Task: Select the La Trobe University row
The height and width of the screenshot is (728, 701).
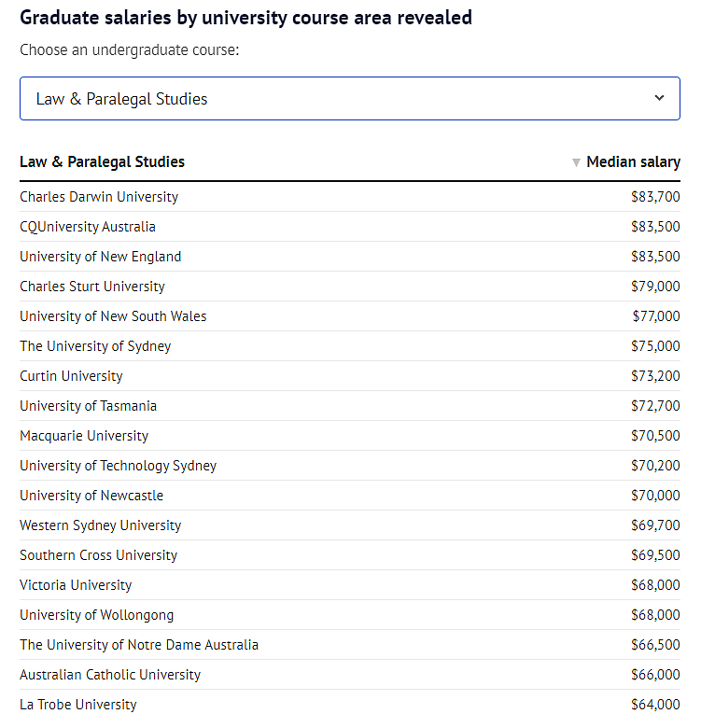Action: coord(350,705)
